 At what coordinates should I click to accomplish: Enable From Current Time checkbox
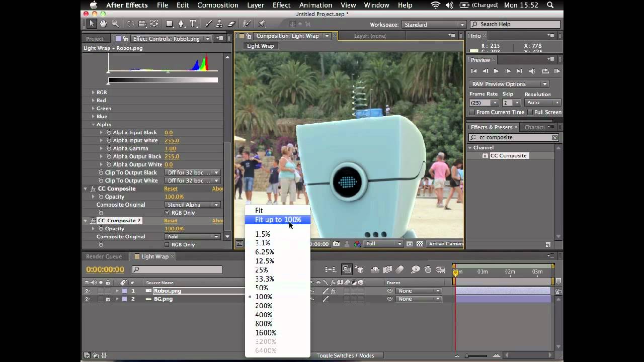point(472,112)
